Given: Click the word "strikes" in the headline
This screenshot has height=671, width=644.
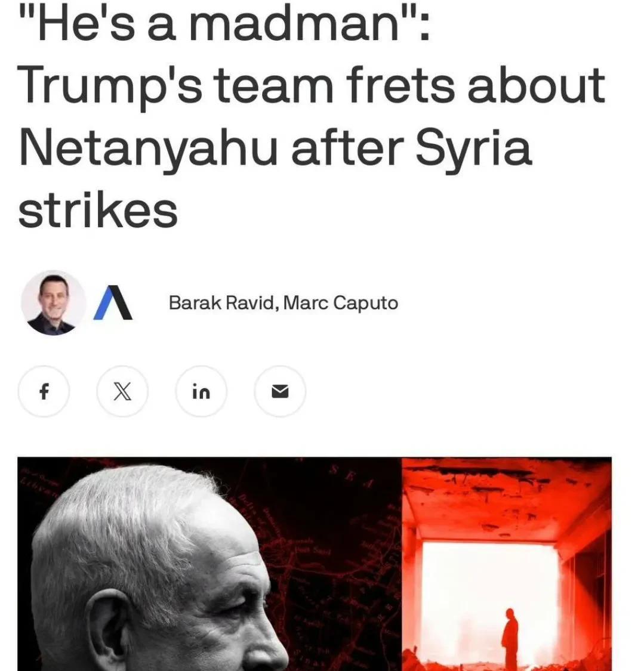Looking at the screenshot, I should (98, 210).
